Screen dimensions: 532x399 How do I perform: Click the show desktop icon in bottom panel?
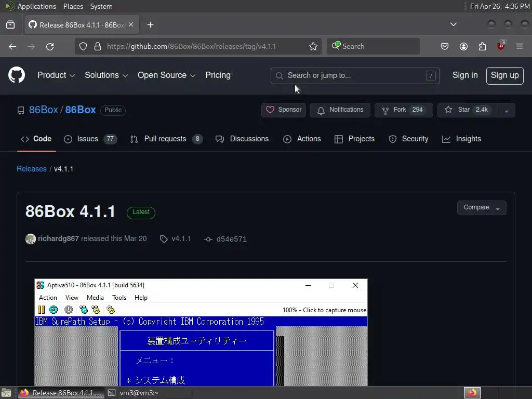click(6, 393)
